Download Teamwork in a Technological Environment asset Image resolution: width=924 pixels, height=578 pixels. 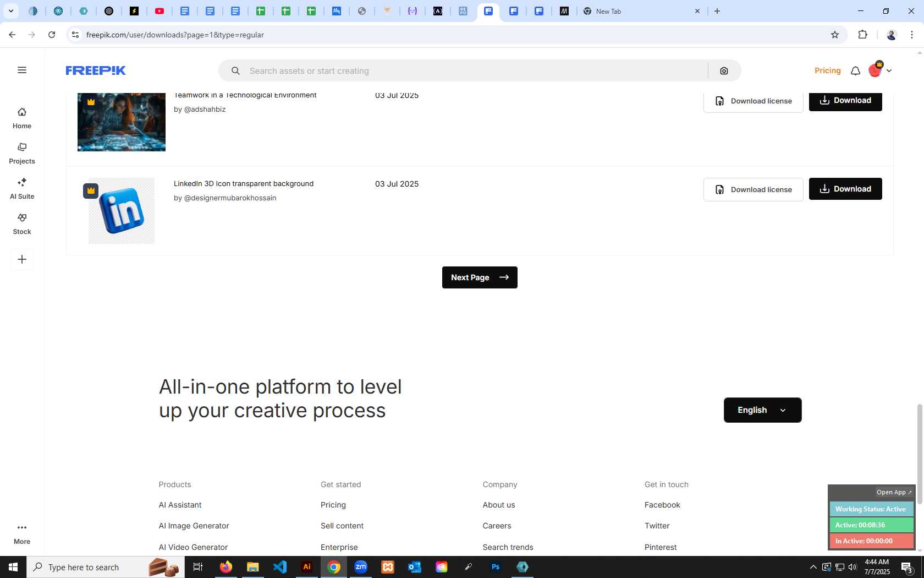[845, 101]
